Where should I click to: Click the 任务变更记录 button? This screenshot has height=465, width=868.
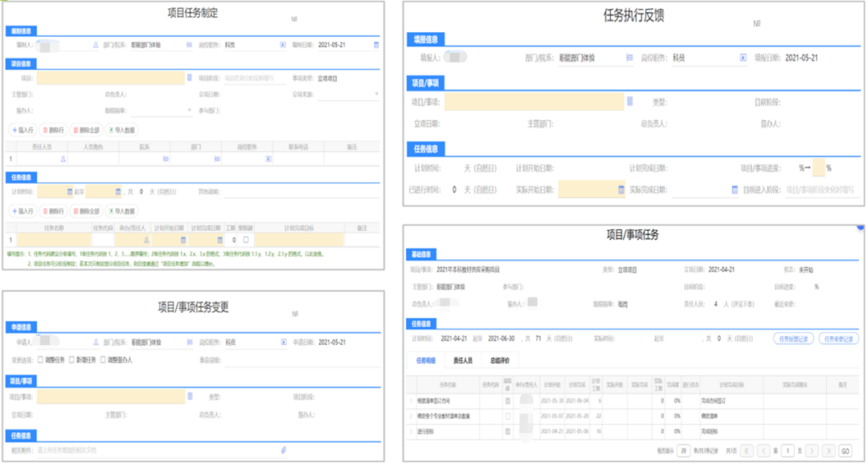coord(838,339)
